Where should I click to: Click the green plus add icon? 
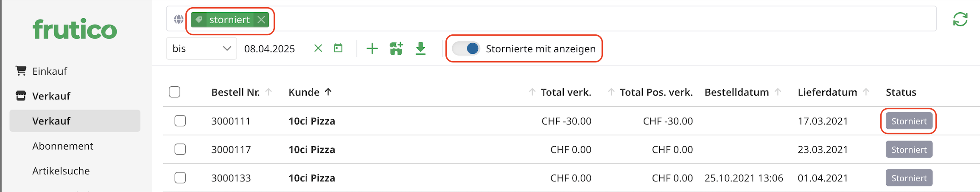click(x=372, y=48)
